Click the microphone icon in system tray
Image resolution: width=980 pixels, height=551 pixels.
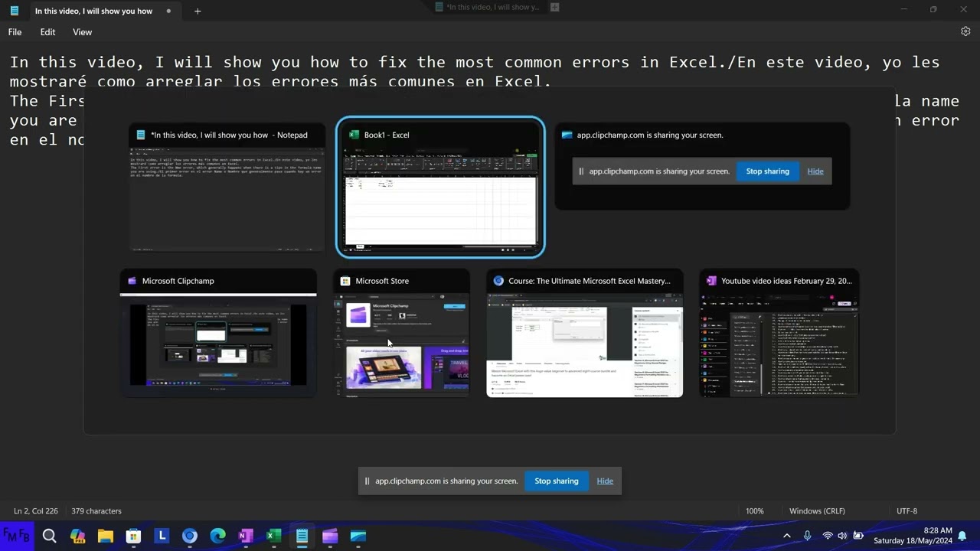point(807,536)
